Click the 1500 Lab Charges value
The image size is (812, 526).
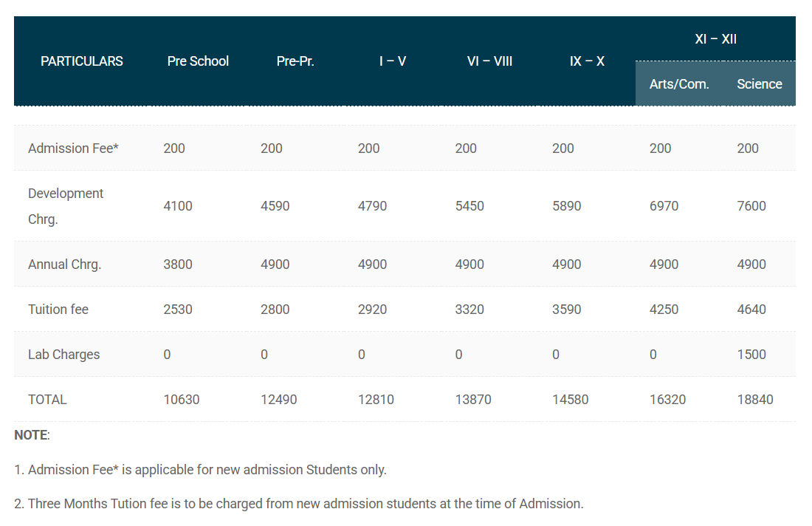tap(751, 354)
